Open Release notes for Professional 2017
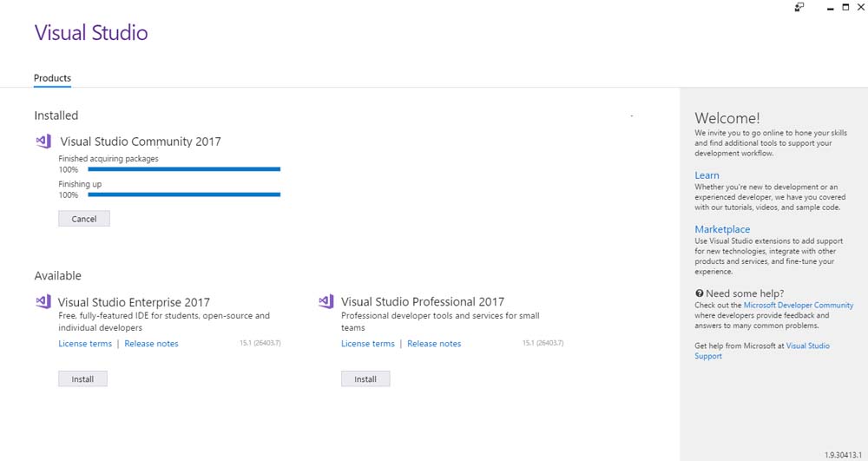The height and width of the screenshot is (461, 868). [x=434, y=344]
